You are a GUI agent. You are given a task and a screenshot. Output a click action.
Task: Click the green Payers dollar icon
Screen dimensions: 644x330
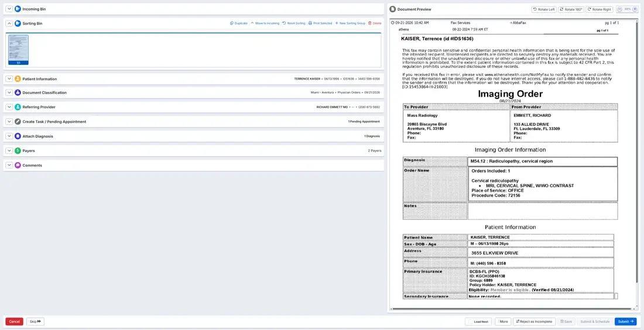(18, 151)
